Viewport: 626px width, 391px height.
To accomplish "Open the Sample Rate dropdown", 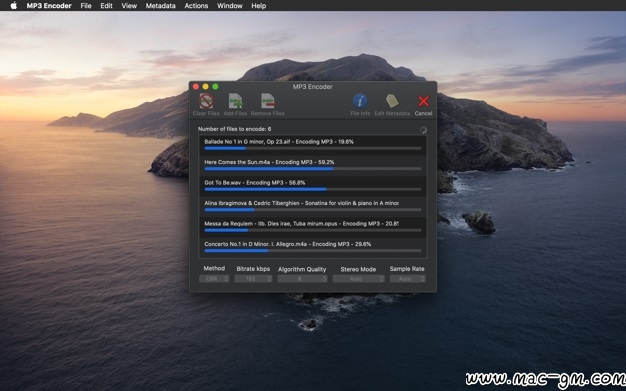I will coord(407,279).
